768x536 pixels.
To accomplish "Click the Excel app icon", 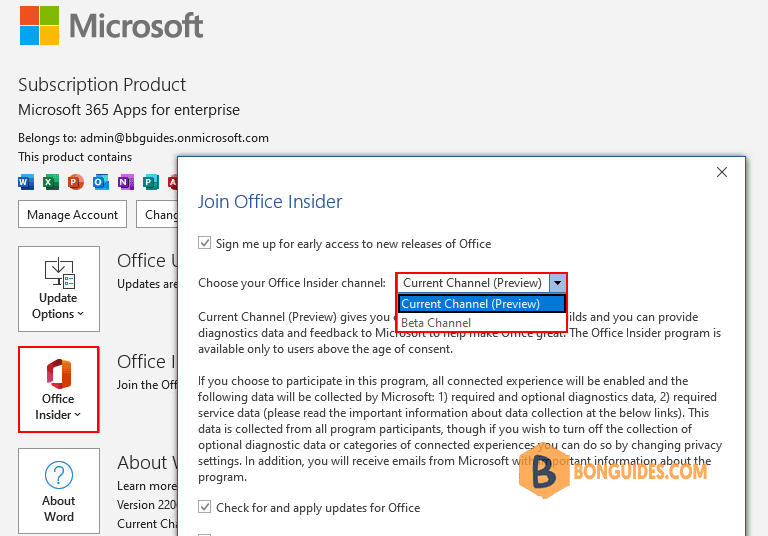I will (50, 182).
